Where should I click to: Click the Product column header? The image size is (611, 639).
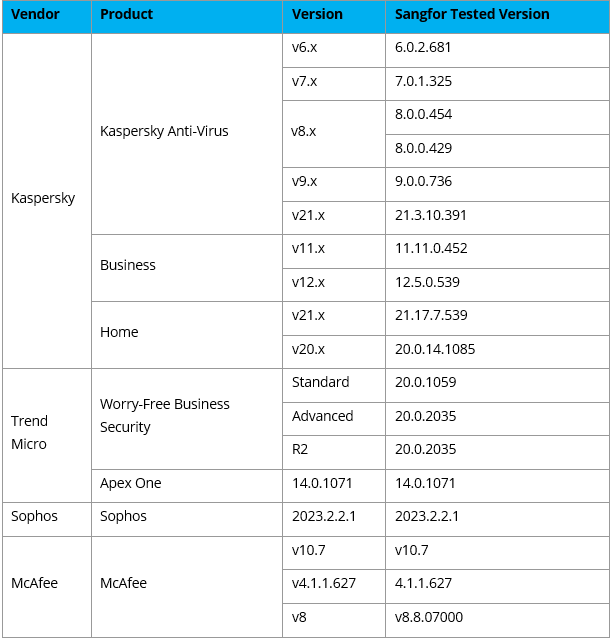(x=127, y=15)
